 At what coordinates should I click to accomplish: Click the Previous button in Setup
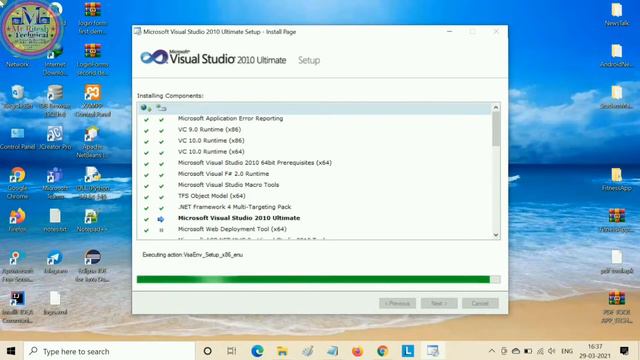tap(397, 303)
